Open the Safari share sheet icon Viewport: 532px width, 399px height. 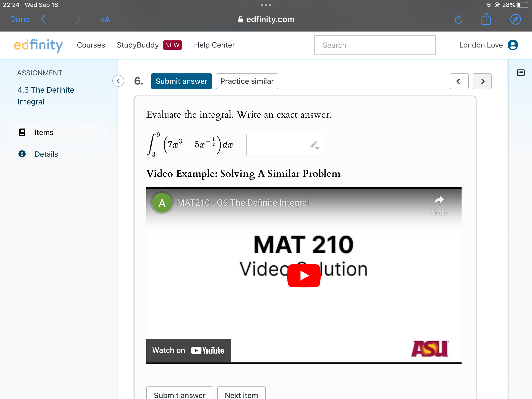click(486, 19)
